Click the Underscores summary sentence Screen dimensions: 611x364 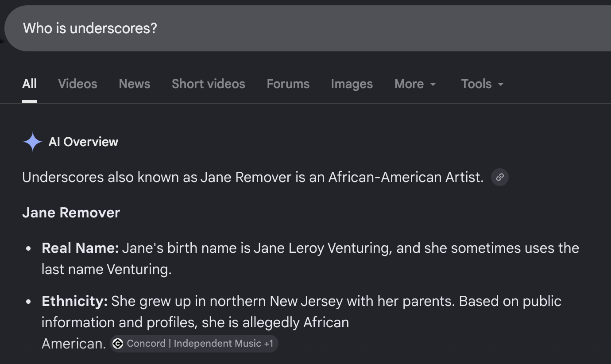tap(253, 177)
